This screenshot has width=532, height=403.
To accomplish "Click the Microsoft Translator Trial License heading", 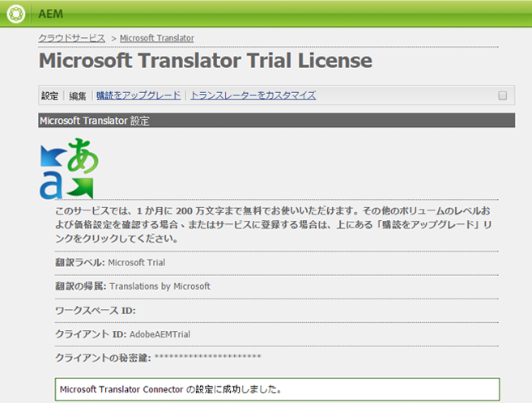I will click(206, 61).
